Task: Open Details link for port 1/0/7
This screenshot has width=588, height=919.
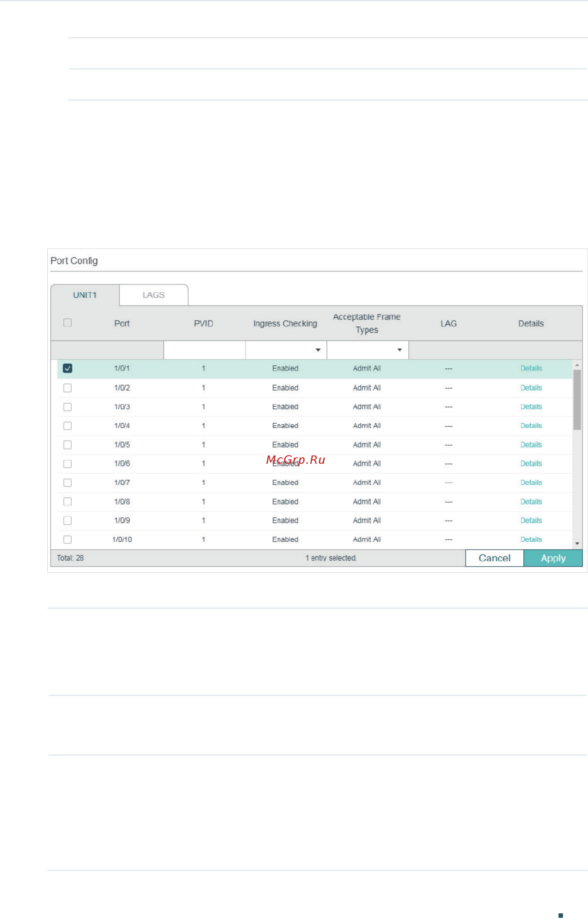Action: (x=531, y=483)
